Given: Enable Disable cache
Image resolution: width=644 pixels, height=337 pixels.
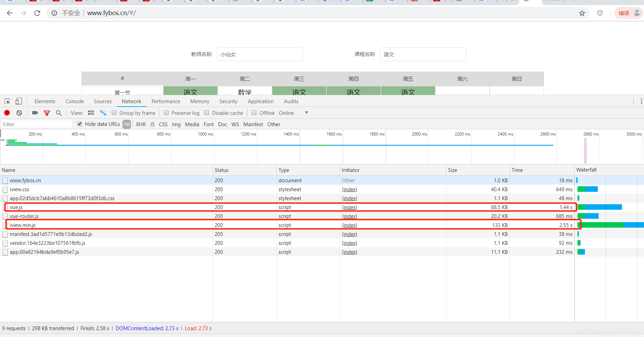Looking at the screenshot, I should pyautogui.click(x=207, y=113).
